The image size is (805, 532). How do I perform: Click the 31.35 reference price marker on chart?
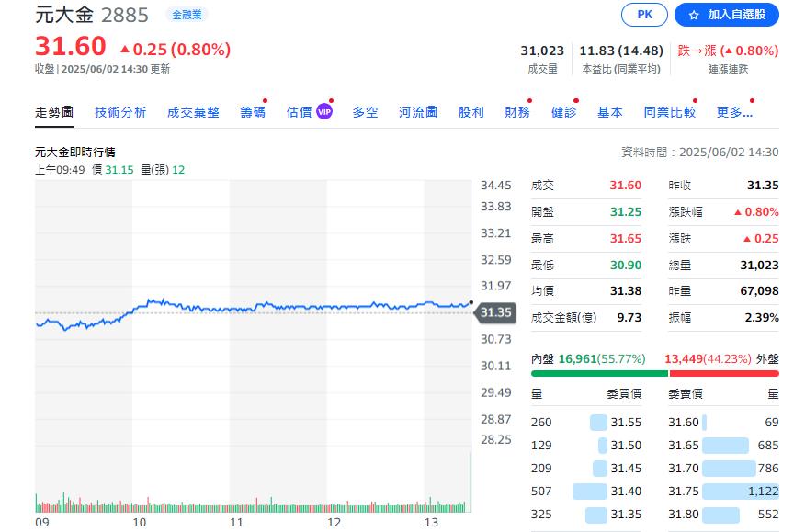(494, 312)
